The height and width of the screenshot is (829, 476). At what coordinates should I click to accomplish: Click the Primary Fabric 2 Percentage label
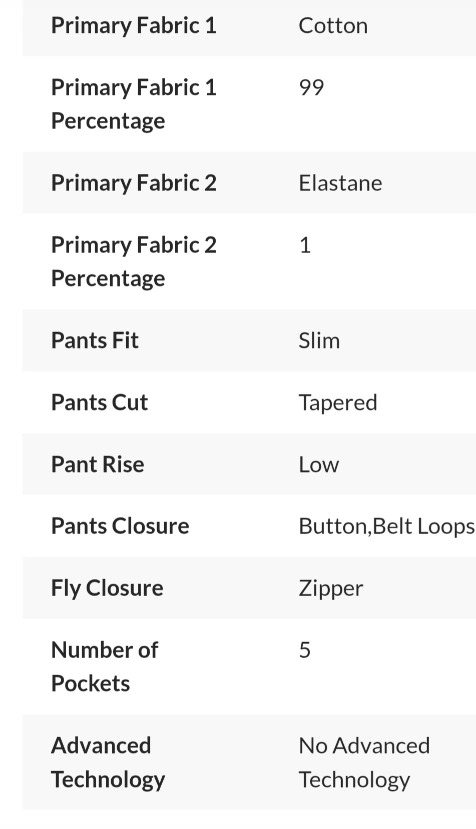click(x=134, y=261)
